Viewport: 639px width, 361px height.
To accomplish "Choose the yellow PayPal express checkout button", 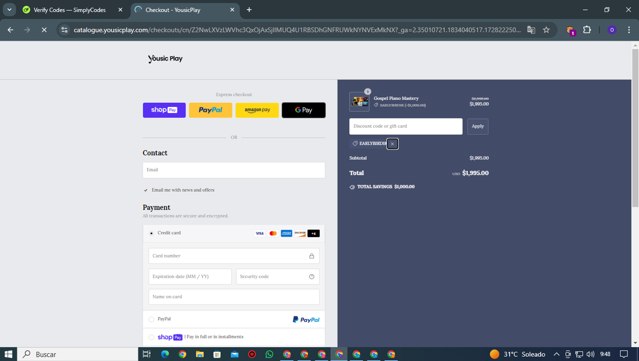I will coord(210,110).
